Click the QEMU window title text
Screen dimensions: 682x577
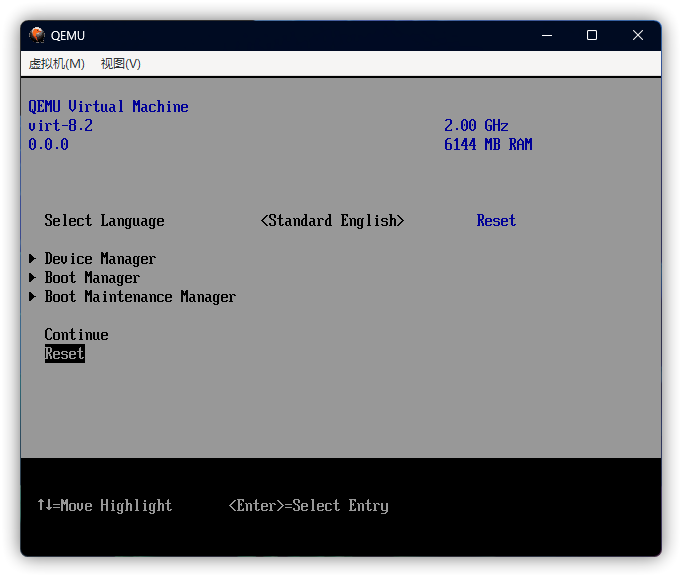tap(68, 36)
